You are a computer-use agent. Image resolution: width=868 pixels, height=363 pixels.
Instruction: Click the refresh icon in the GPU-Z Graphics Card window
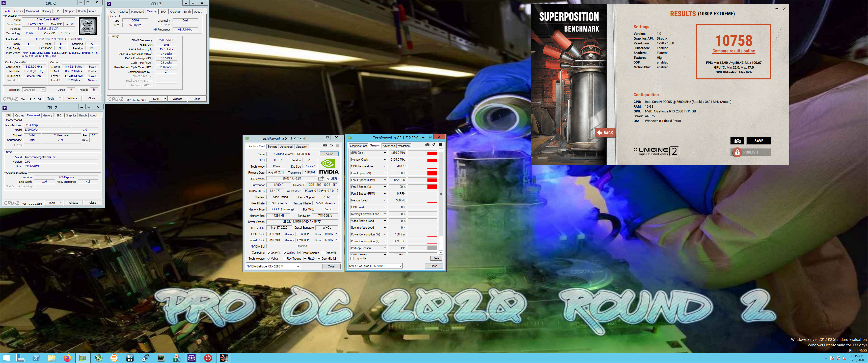(x=331, y=145)
